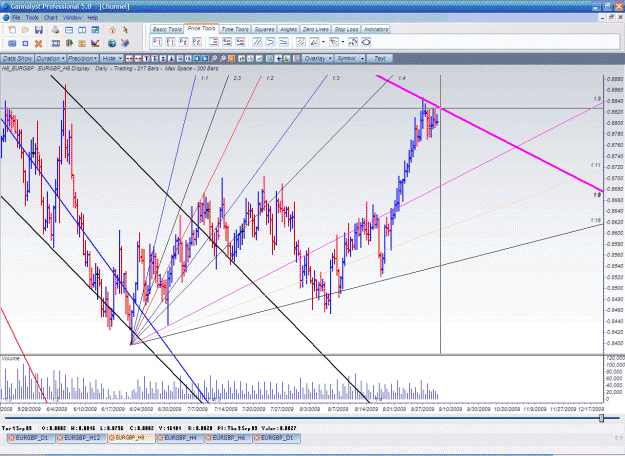Close the EURGBP_H12 tab via its X icon
625x456 pixels.
click(60, 438)
